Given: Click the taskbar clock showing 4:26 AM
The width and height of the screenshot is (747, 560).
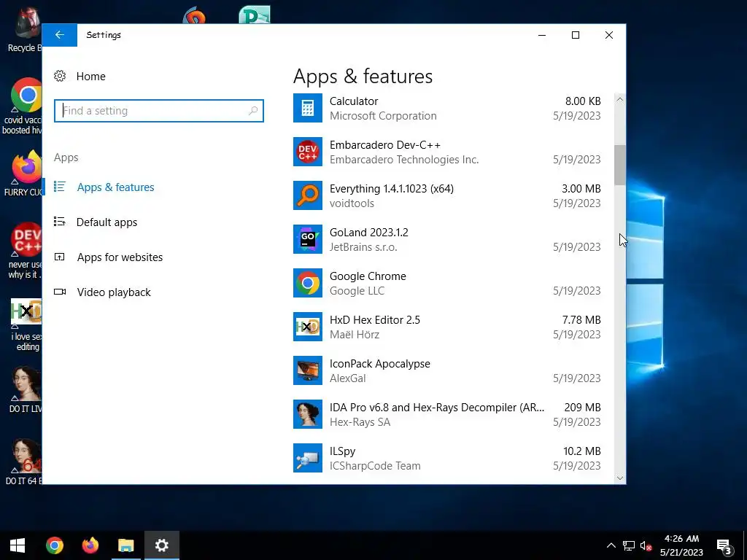Looking at the screenshot, I should click(681, 545).
